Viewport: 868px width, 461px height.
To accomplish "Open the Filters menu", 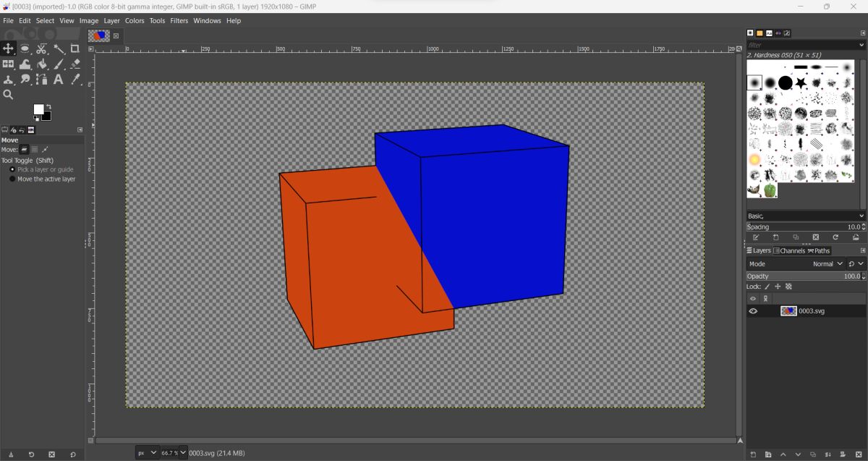I will point(179,21).
